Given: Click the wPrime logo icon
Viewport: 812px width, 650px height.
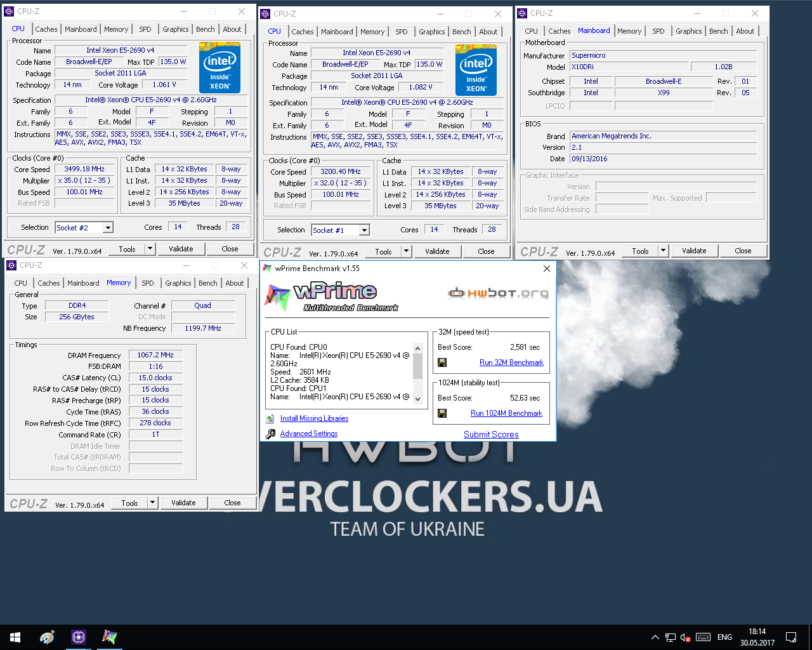Looking at the screenshot, I should click(277, 297).
